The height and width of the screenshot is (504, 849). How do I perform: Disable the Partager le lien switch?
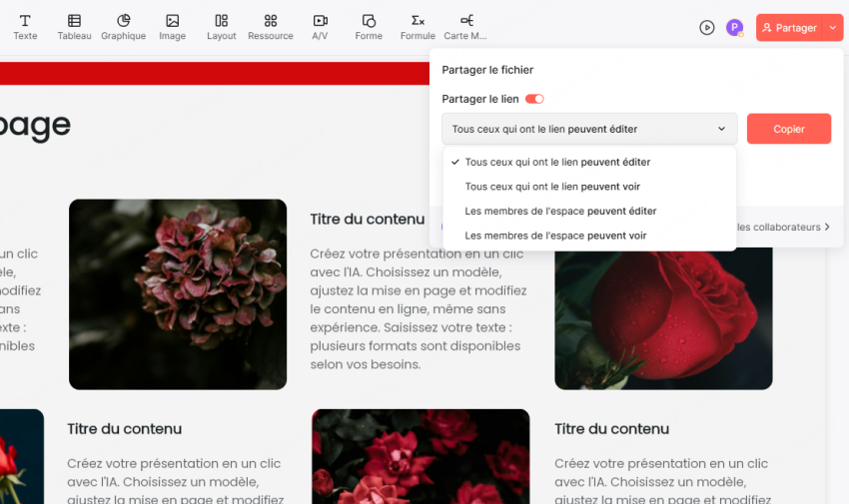pyautogui.click(x=534, y=99)
